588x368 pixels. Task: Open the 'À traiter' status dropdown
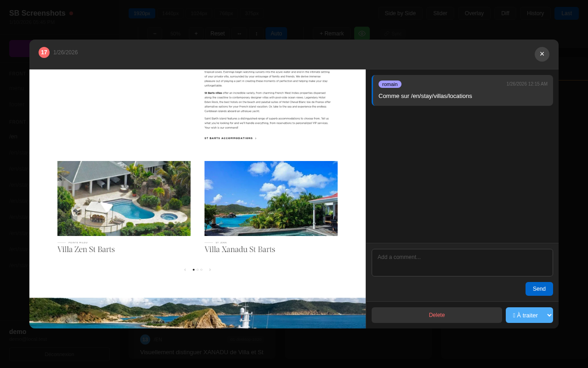coord(529,315)
